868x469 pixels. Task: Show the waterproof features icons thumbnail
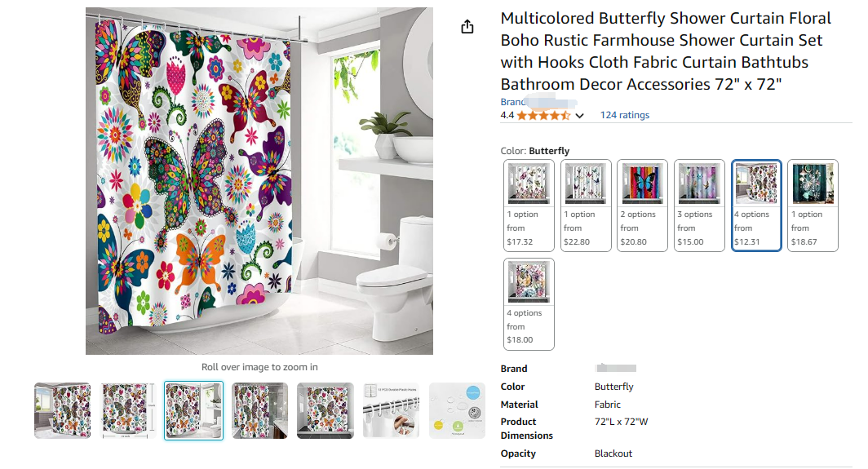point(457,411)
